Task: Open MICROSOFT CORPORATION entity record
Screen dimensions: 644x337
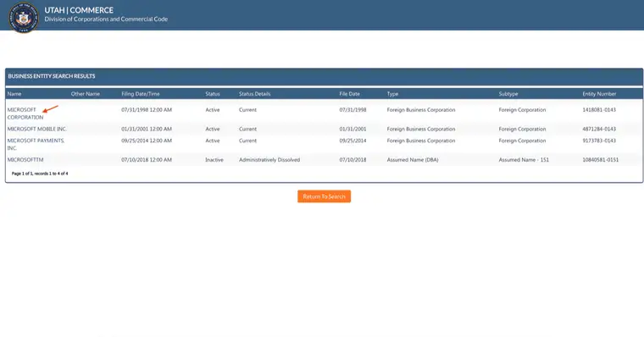Action: tap(25, 113)
